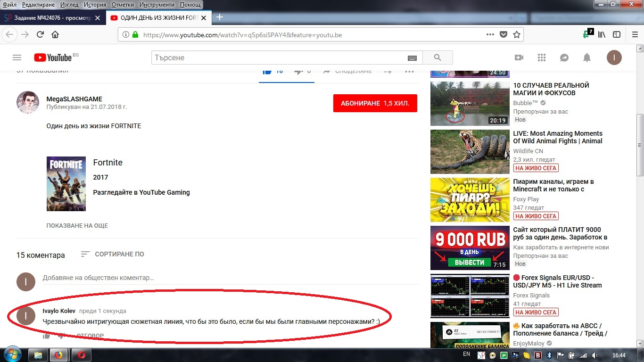Viewport: 644px width, 362px height.
Task: Open 10 СЛУЧАЕВ РЕАЛЬНОЙ МАГИИ video thumbnail
Action: pyautogui.click(x=470, y=103)
